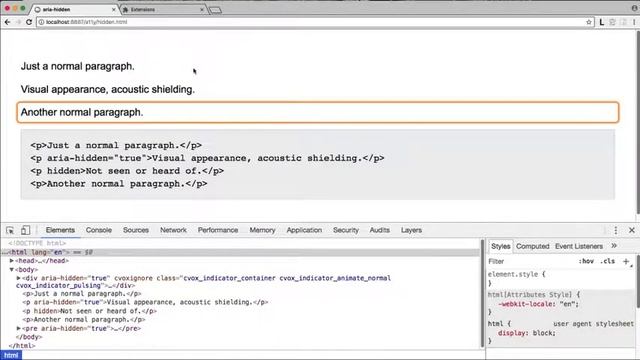Add a new style rule with plus icon
Screen dimensions: 640x360
626,261
